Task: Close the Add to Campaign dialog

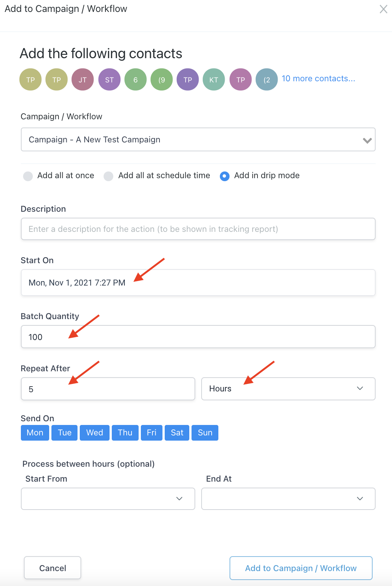Action: coord(383,9)
